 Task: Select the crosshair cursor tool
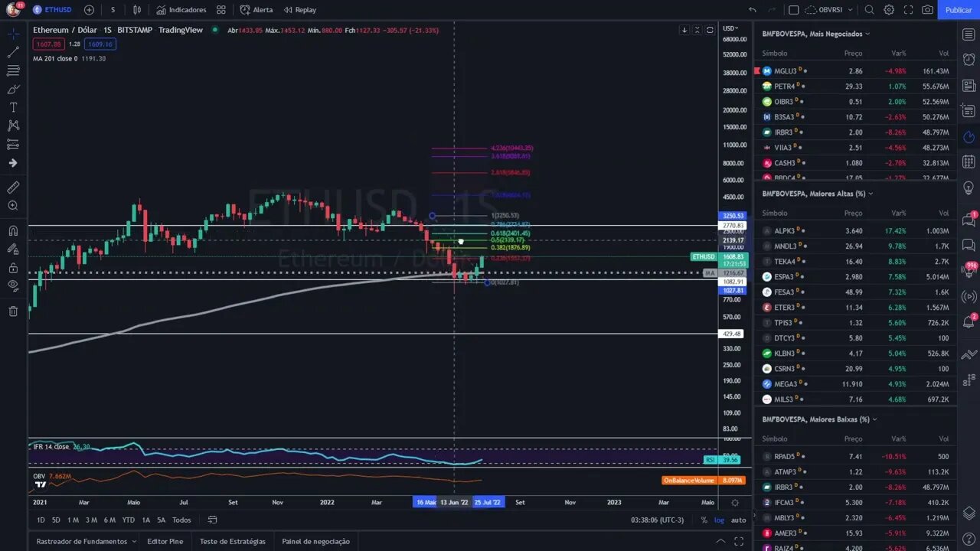tap(13, 34)
